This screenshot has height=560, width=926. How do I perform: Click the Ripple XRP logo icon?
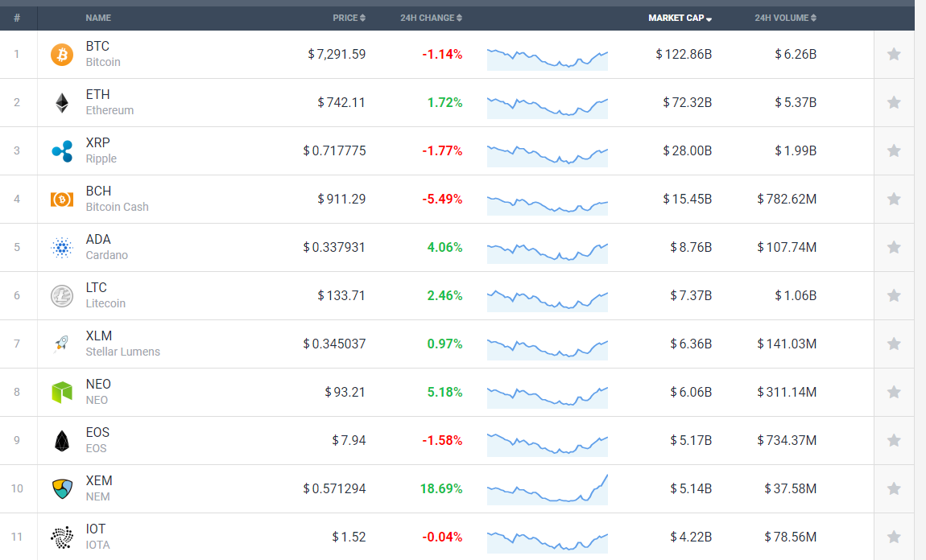click(x=62, y=151)
